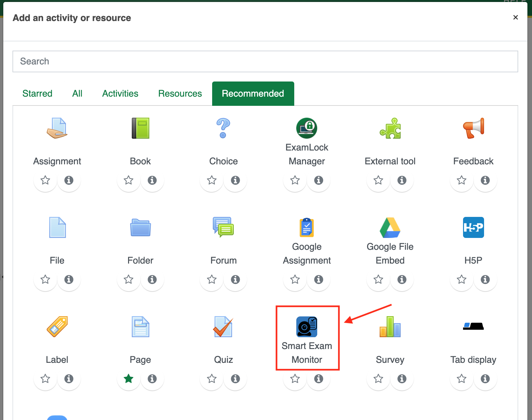Switch to the Activities tab
Viewport: 532px width, 420px height.
coord(120,94)
